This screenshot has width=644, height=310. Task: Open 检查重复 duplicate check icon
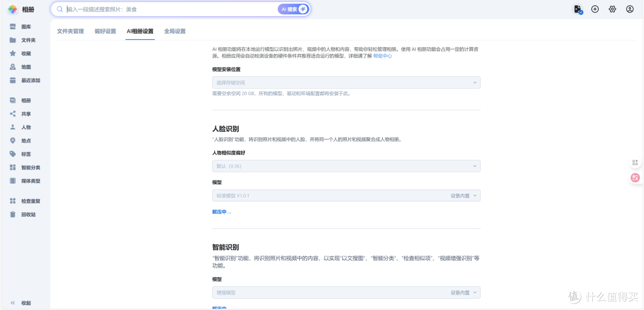(x=13, y=201)
